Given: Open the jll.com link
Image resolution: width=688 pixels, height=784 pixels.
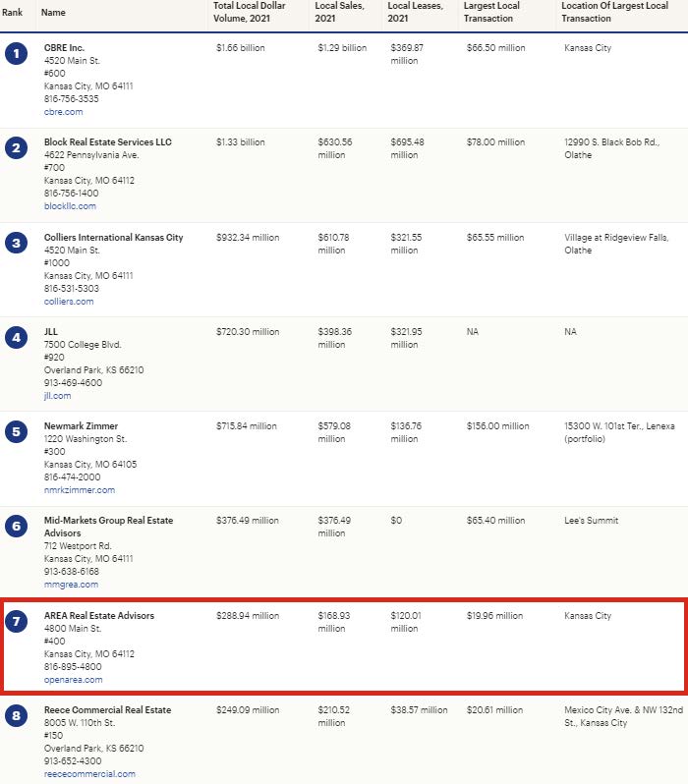Looking at the screenshot, I should pyautogui.click(x=58, y=396).
